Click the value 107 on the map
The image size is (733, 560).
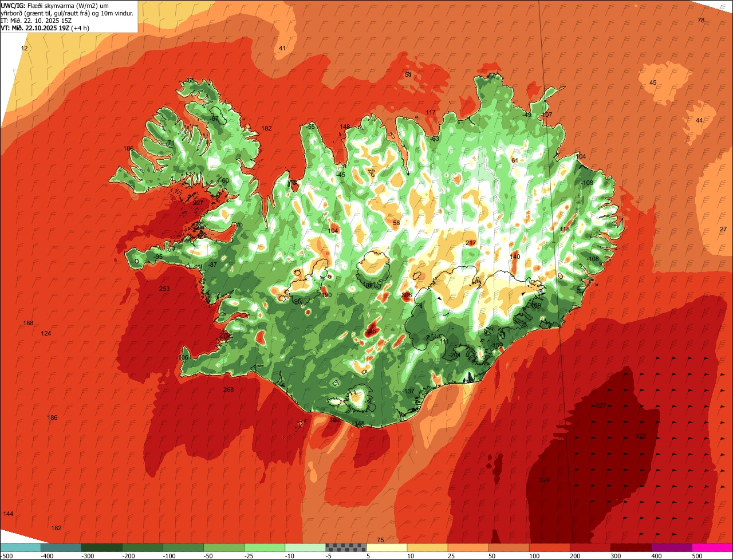547,115
